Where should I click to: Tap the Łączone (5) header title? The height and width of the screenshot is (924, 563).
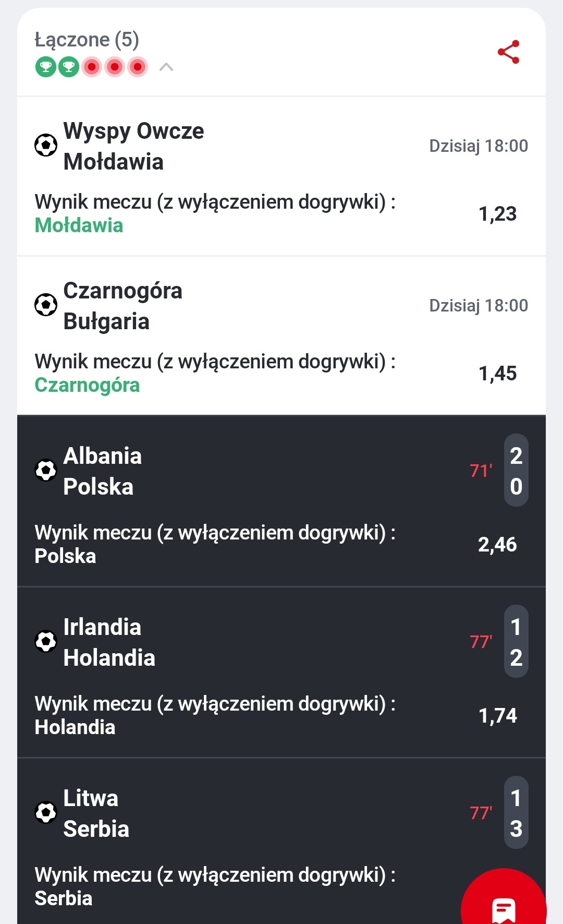87,40
